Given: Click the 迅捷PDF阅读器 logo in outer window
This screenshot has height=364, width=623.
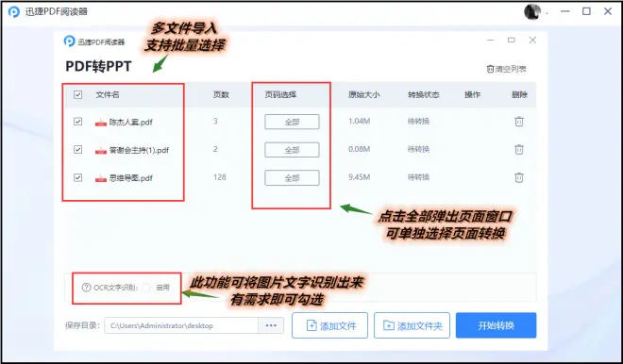Looking at the screenshot, I should coord(14,11).
